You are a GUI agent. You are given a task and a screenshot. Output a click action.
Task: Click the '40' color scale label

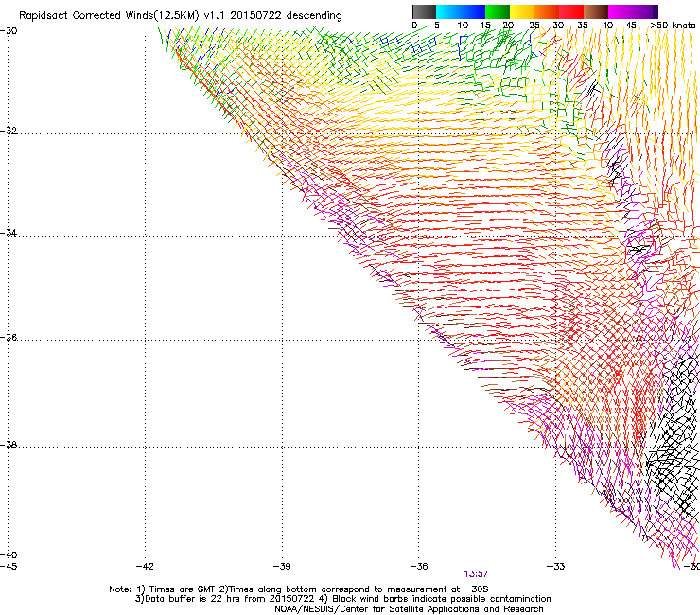pos(607,26)
